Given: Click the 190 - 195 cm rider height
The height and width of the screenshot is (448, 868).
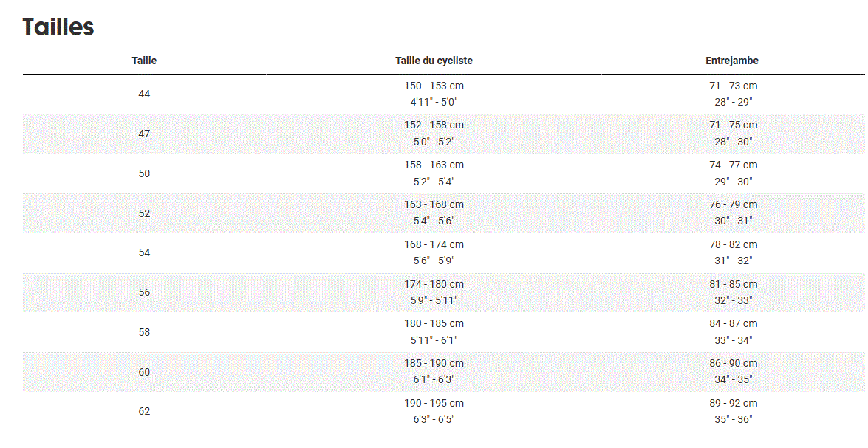Looking at the screenshot, I should coord(434,403).
